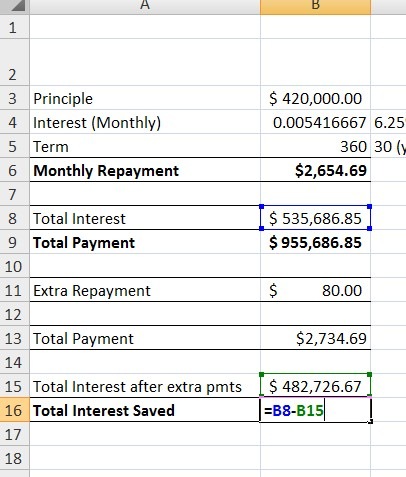Click the Select All corner triangle
Viewport: 406px width, 477px height.
(x=15, y=6)
